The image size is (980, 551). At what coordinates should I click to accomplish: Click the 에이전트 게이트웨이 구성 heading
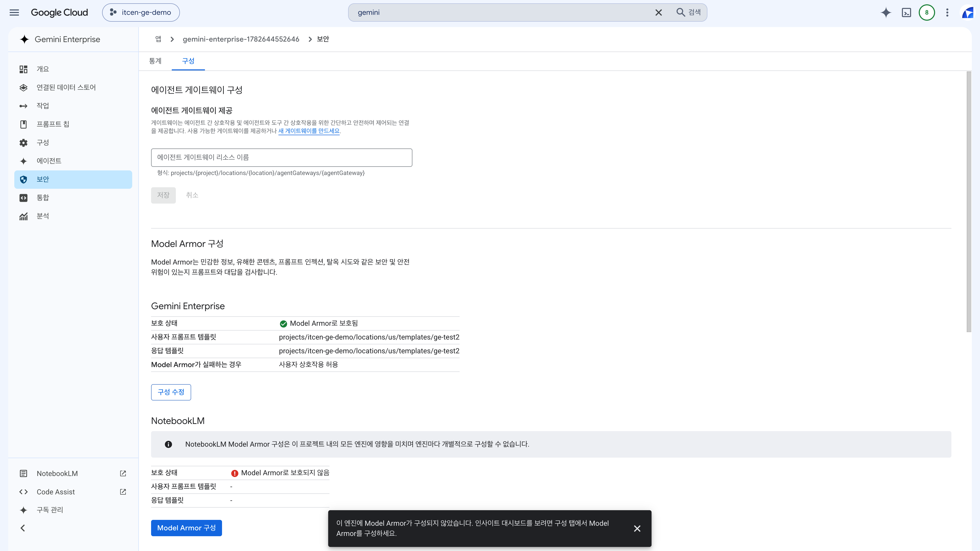[x=197, y=90]
